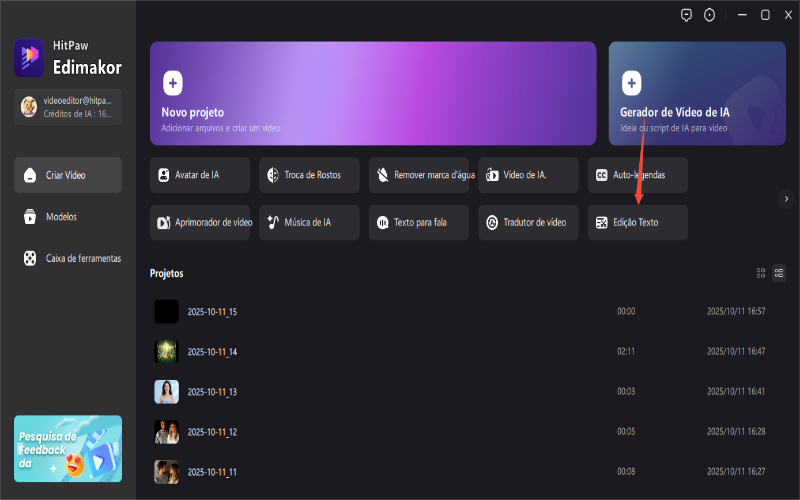Screen dimensions: 800x500
Task: Go to Modelos in the sidebar
Action: click(x=68, y=217)
